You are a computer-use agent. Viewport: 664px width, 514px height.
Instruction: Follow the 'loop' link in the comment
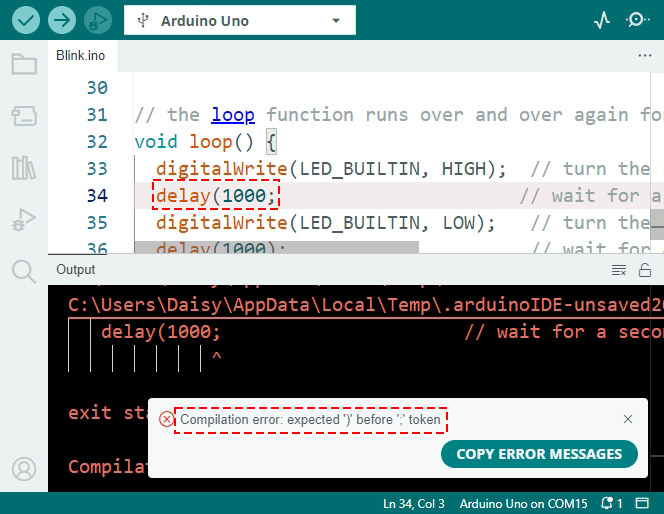point(233,115)
